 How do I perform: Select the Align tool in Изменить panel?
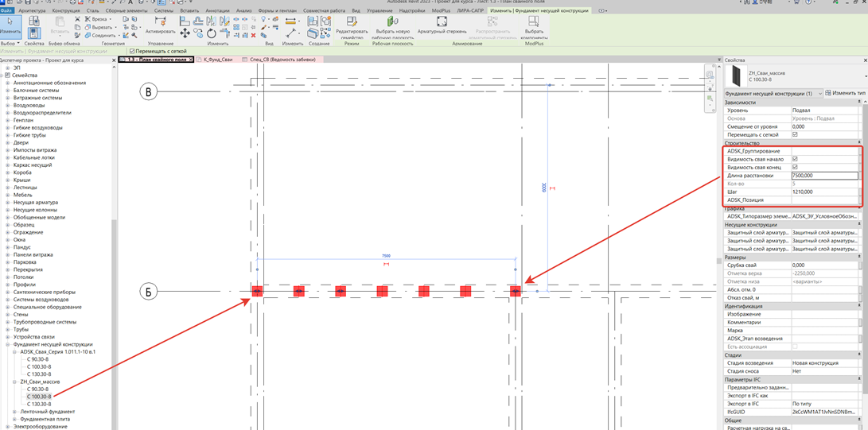185,21
